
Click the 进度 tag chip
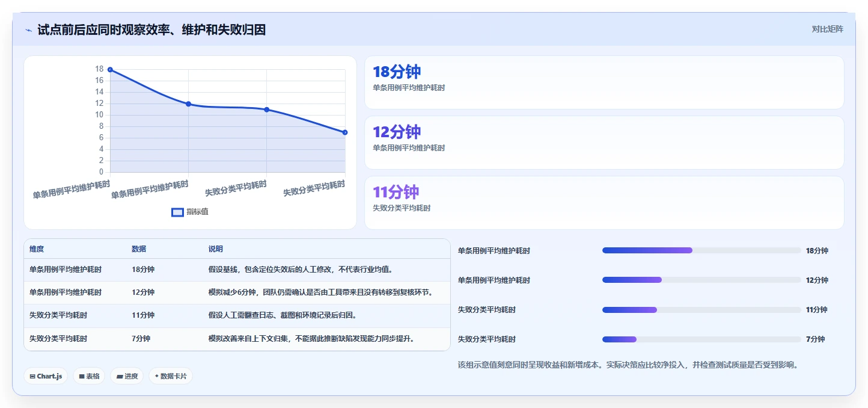[127, 376]
